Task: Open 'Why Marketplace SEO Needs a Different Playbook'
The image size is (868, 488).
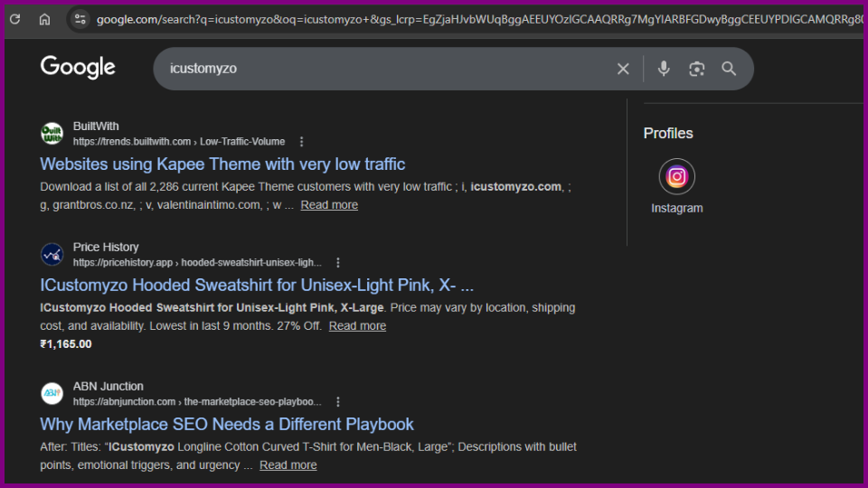Action: (227, 425)
